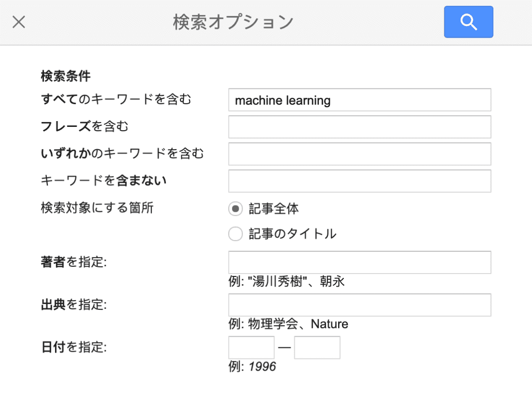Toggle search scope to article titles only
This screenshot has width=532, height=399.
[235, 234]
